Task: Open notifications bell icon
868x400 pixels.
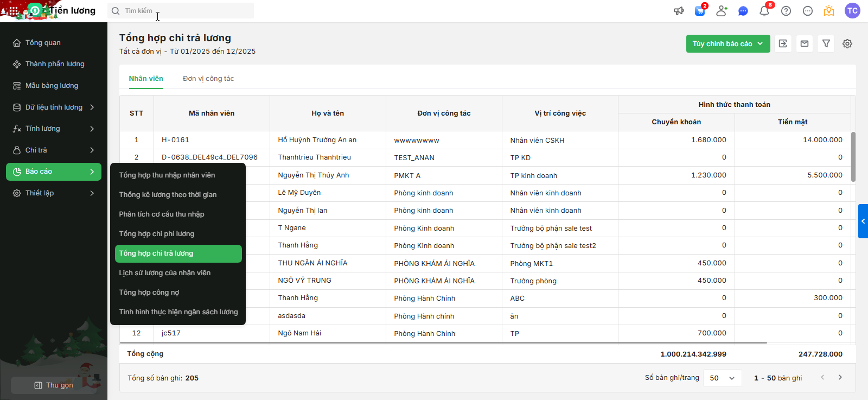Action: click(x=764, y=11)
